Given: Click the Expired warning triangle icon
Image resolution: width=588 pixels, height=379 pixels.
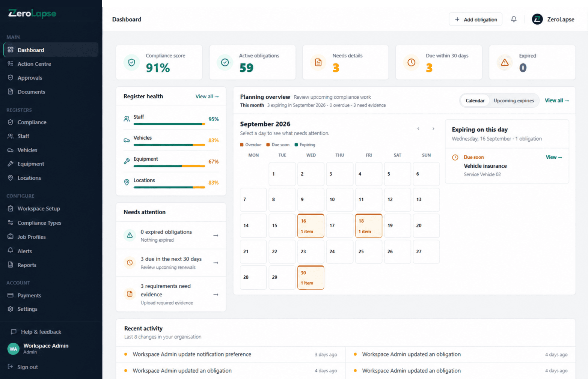Looking at the screenshot, I should pos(505,62).
